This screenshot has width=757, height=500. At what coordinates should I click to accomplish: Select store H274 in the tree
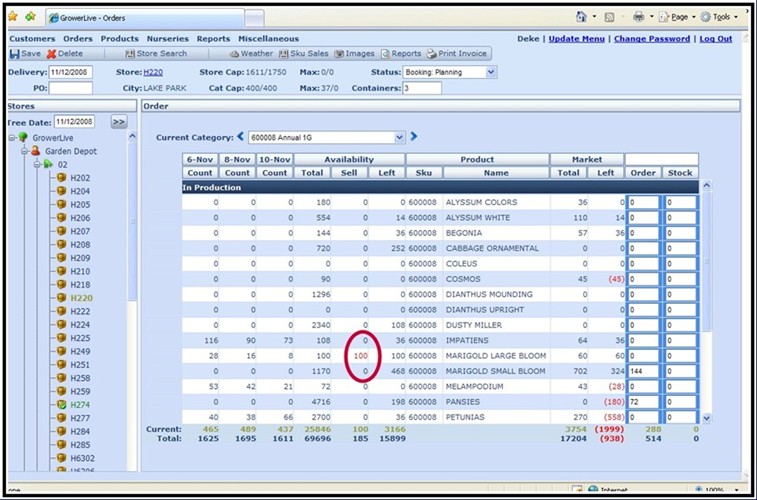pos(80,404)
